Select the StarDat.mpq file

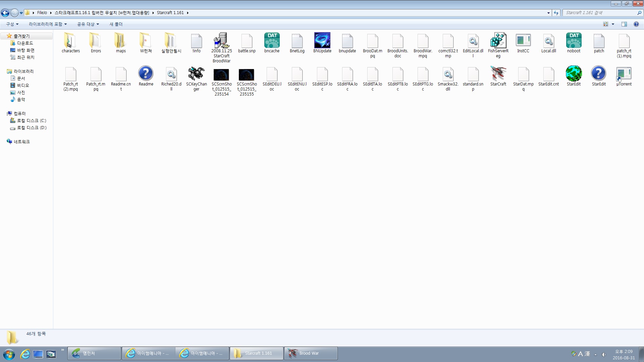click(523, 79)
